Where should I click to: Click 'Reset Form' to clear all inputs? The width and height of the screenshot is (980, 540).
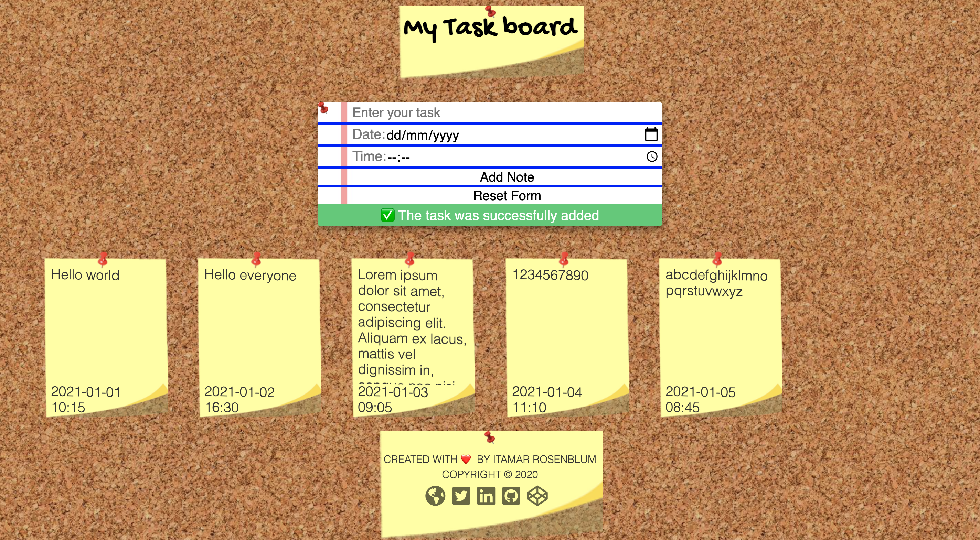click(x=507, y=196)
